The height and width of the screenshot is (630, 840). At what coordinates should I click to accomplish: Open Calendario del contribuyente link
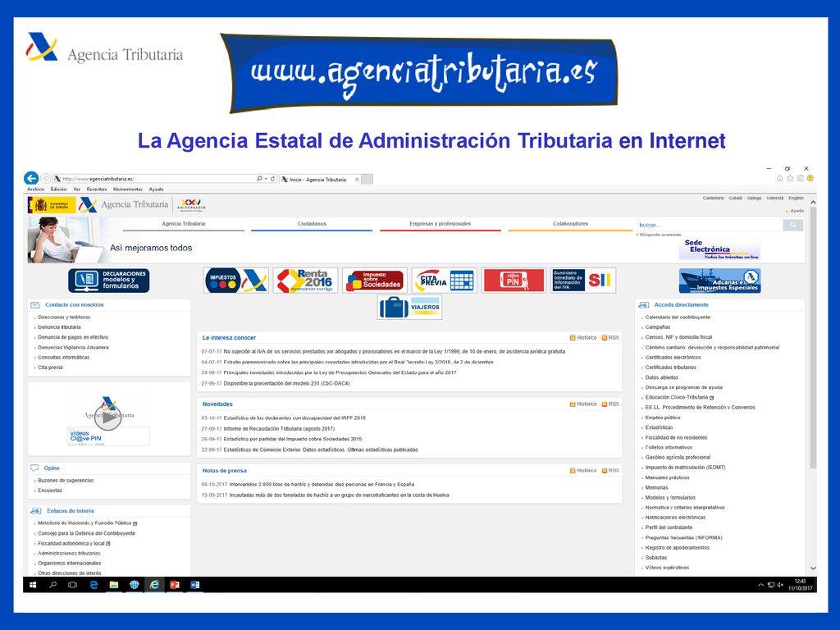coord(678,317)
